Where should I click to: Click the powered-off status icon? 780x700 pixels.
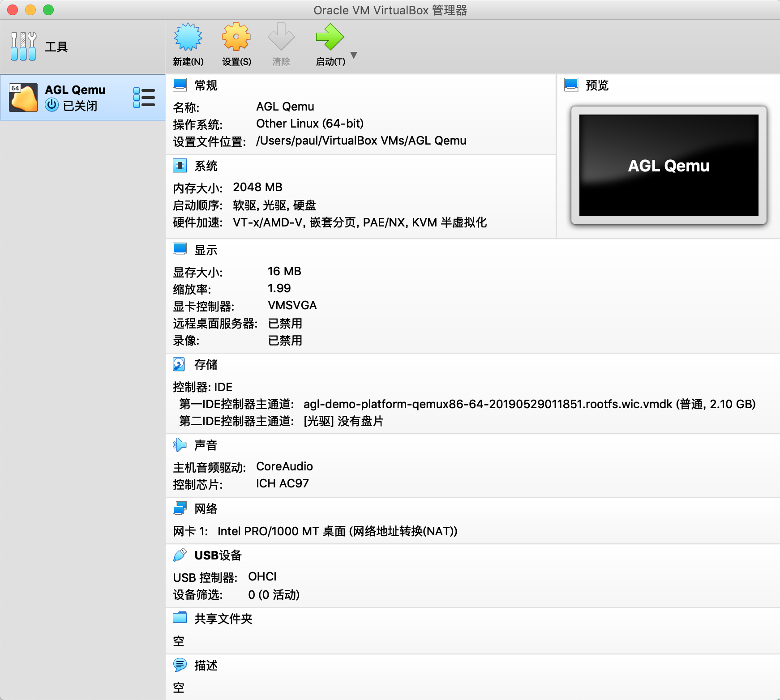coord(52,105)
